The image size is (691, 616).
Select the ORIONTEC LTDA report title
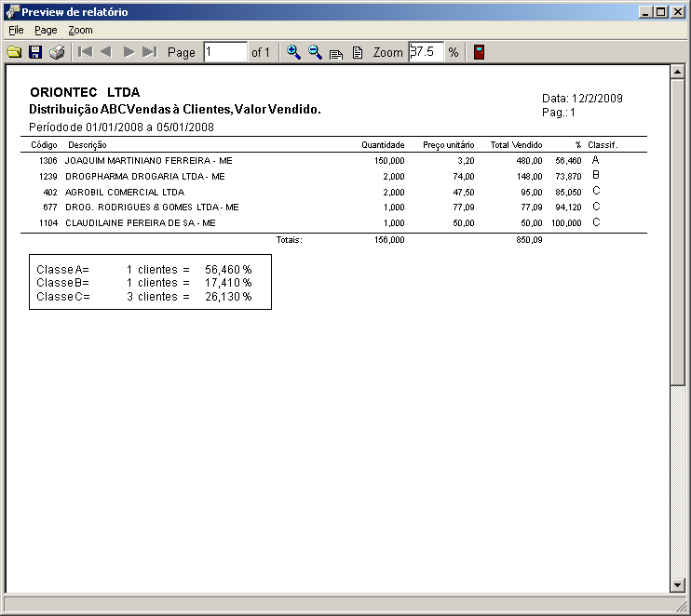pos(85,92)
